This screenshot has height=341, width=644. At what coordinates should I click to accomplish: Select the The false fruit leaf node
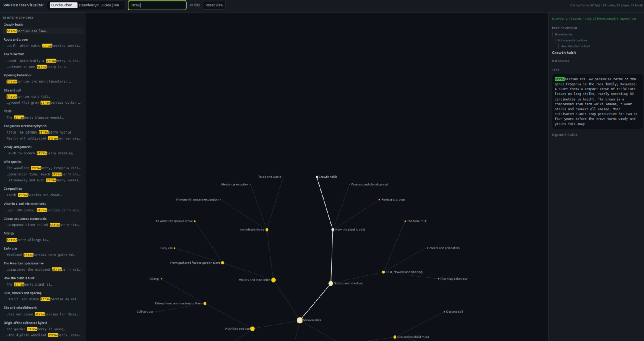(405, 221)
